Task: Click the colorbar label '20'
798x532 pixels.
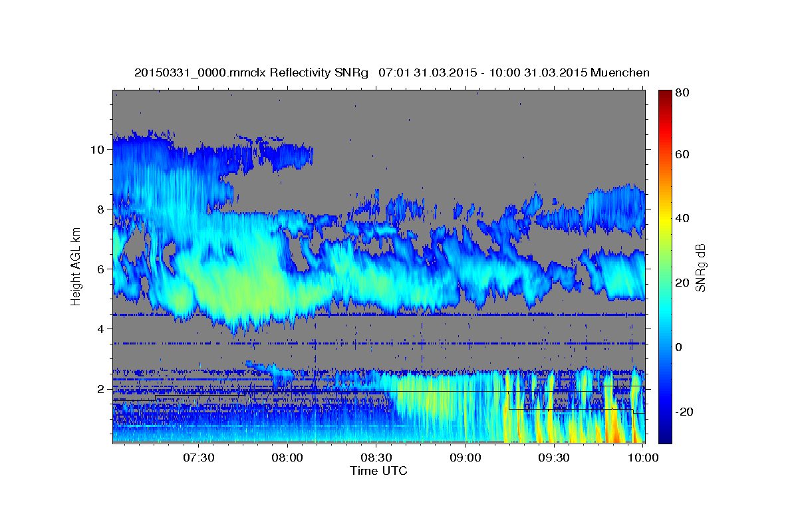Action: pos(682,283)
